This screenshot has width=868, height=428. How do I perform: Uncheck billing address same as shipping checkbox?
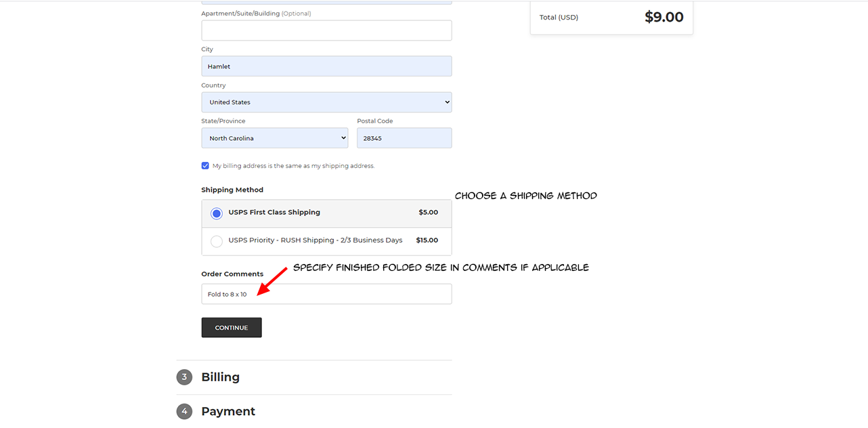[x=205, y=166]
